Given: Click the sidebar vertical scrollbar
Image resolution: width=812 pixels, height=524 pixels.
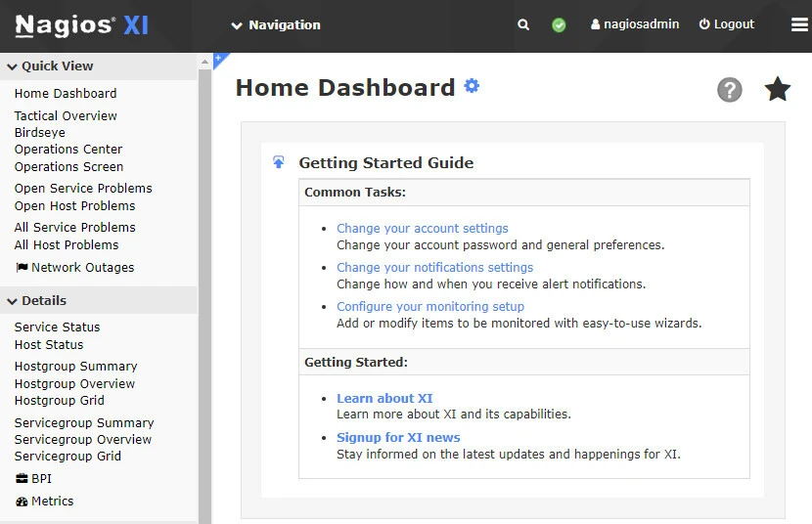Looking at the screenshot, I should pyautogui.click(x=204, y=293).
